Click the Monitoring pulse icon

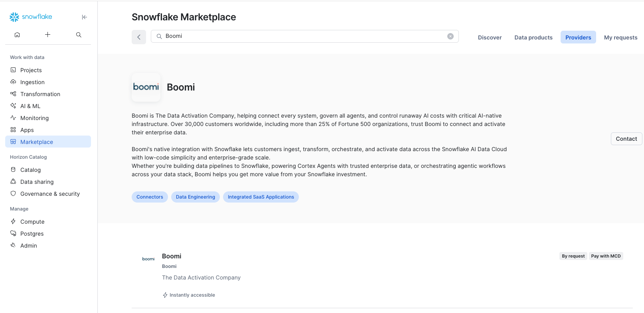(x=13, y=118)
